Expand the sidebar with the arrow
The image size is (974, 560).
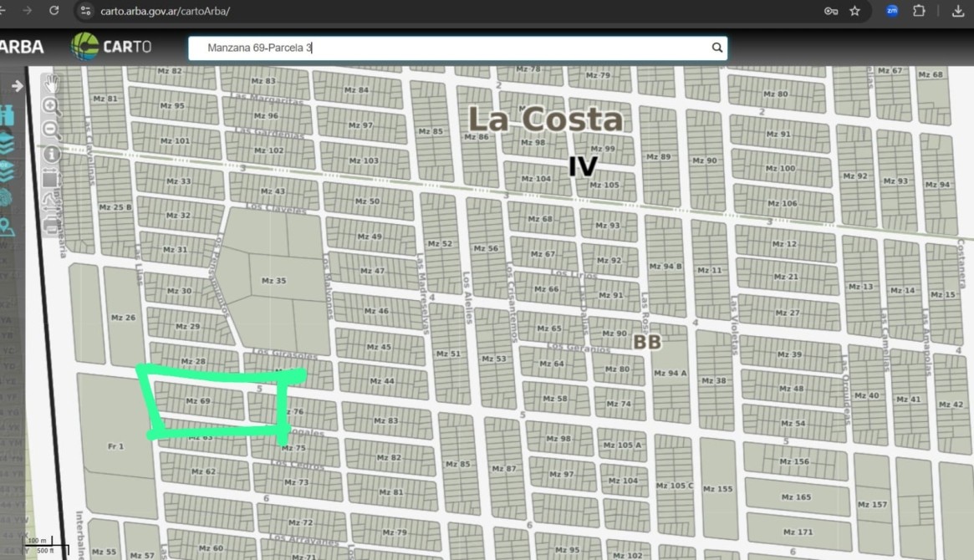[17, 86]
